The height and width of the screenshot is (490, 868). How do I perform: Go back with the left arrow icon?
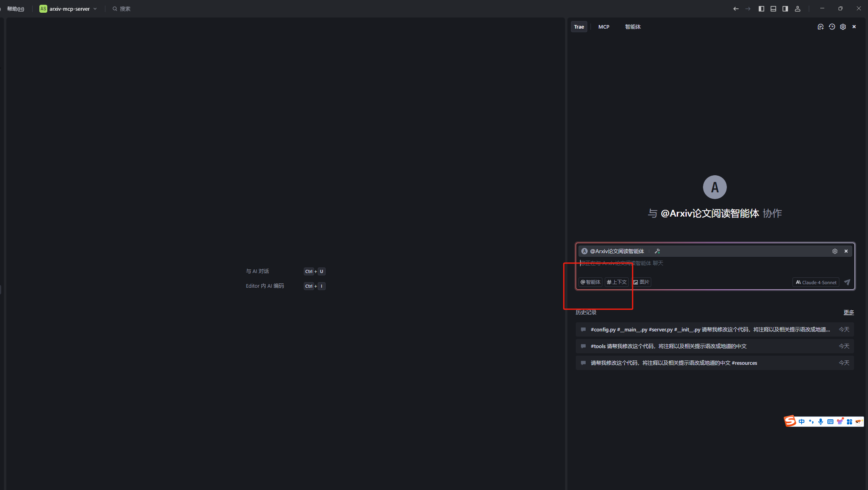pos(736,9)
